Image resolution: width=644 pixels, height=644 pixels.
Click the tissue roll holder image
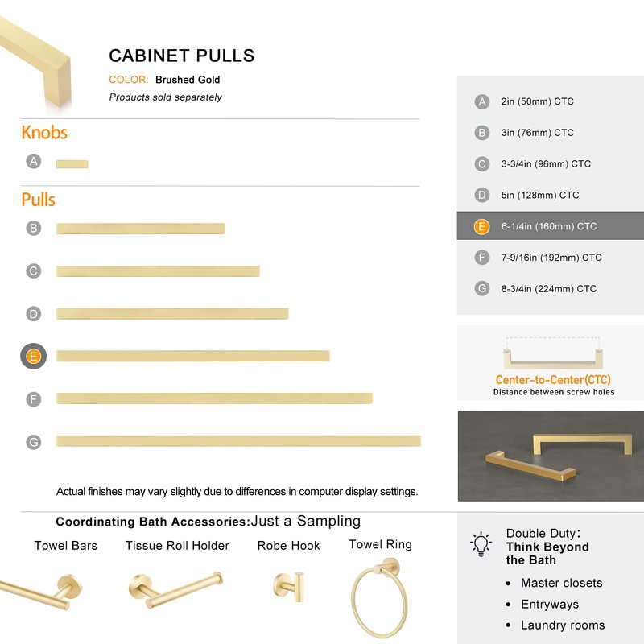tap(175, 590)
